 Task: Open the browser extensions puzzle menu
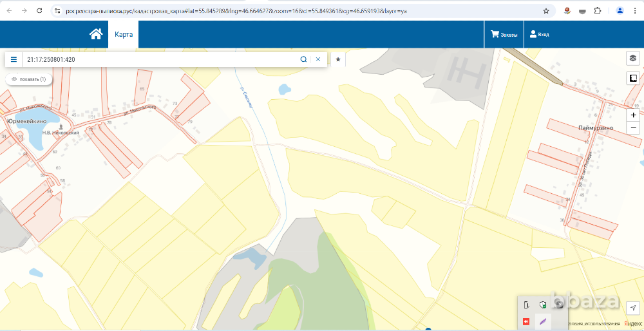[x=598, y=11]
